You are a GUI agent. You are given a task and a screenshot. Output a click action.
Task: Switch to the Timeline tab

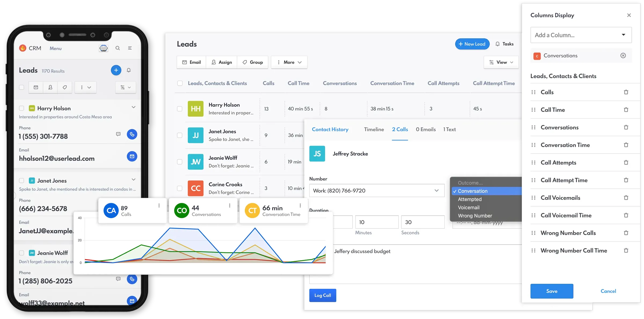(374, 129)
